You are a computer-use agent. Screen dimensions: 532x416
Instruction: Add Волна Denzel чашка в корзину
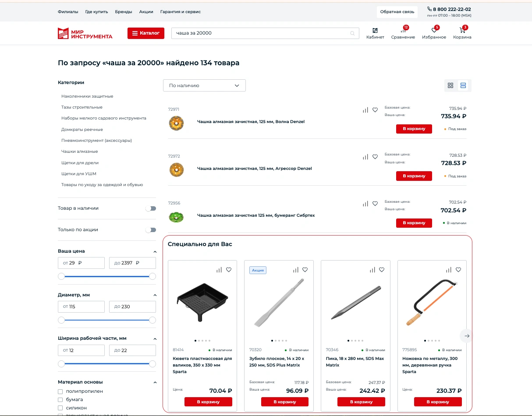pos(414,129)
